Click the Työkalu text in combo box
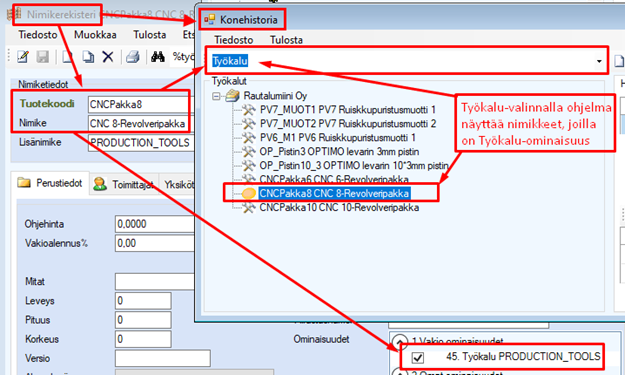625x375 pixels. pyautogui.click(x=230, y=61)
